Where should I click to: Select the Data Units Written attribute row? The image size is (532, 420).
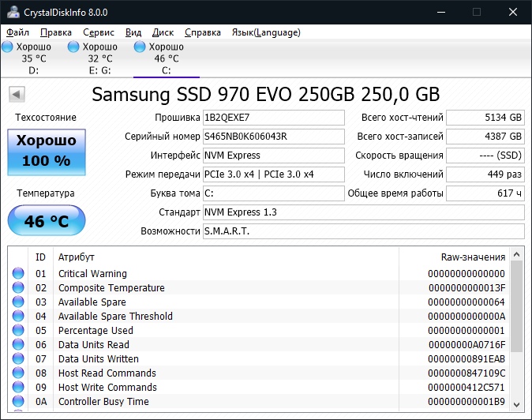point(259,359)
